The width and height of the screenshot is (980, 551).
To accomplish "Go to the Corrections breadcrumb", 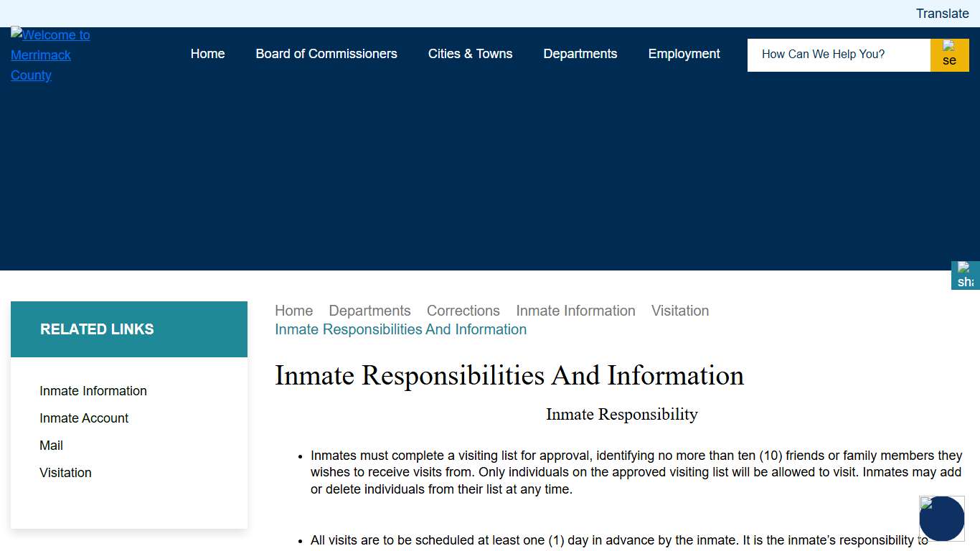I will click(x=463, y=311).
